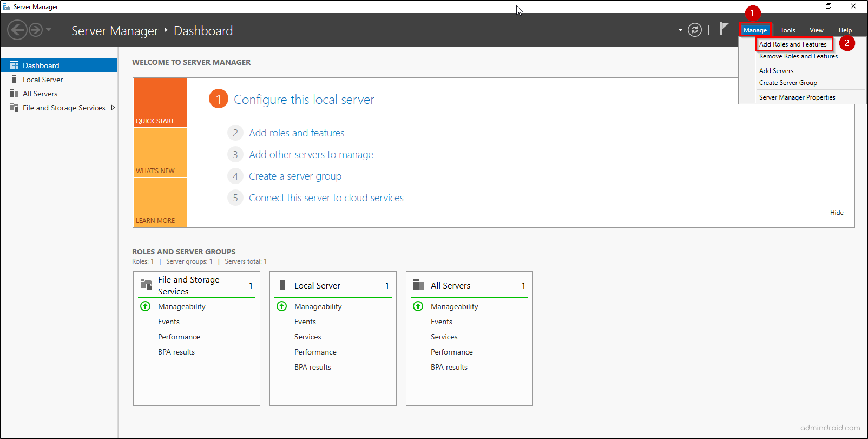
Task: Open Events in All Servers tile
Action: coord(442,322)
